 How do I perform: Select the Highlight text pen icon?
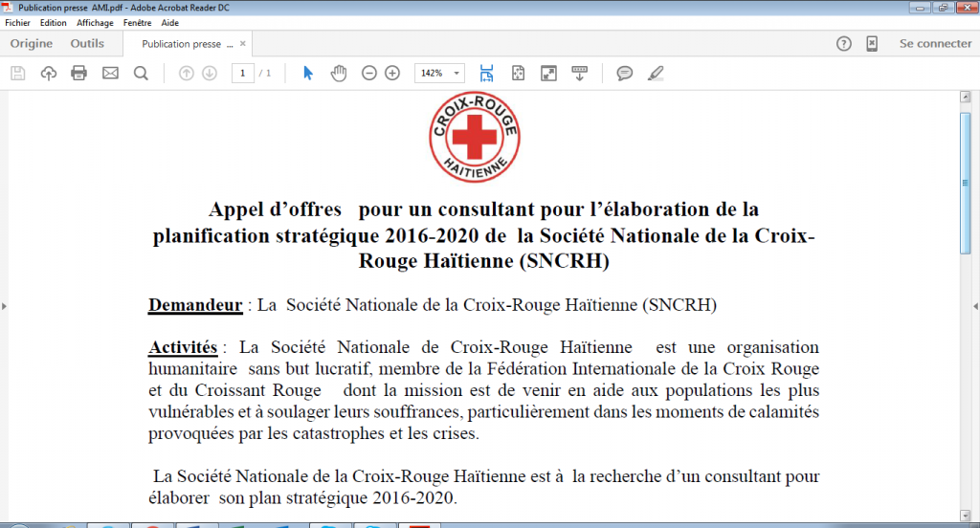[655, 73]
